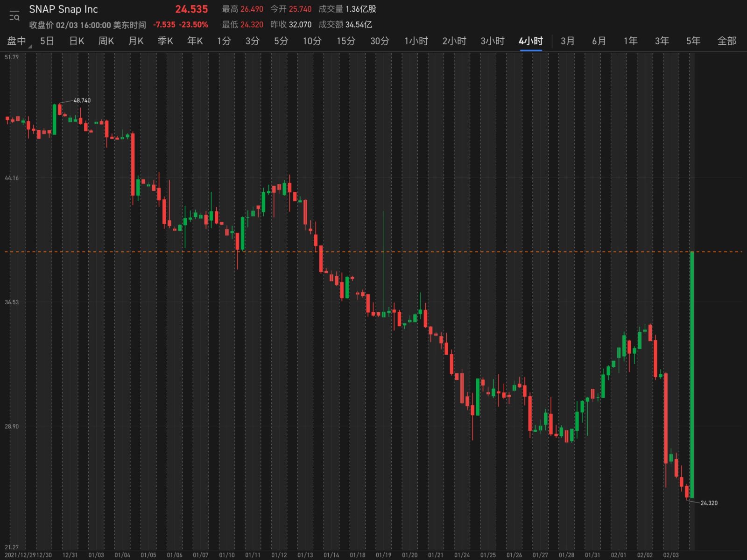Screen dimensions: 747x560
Task: Tap the current price 24.535
Action: click(x=191, y=9)
